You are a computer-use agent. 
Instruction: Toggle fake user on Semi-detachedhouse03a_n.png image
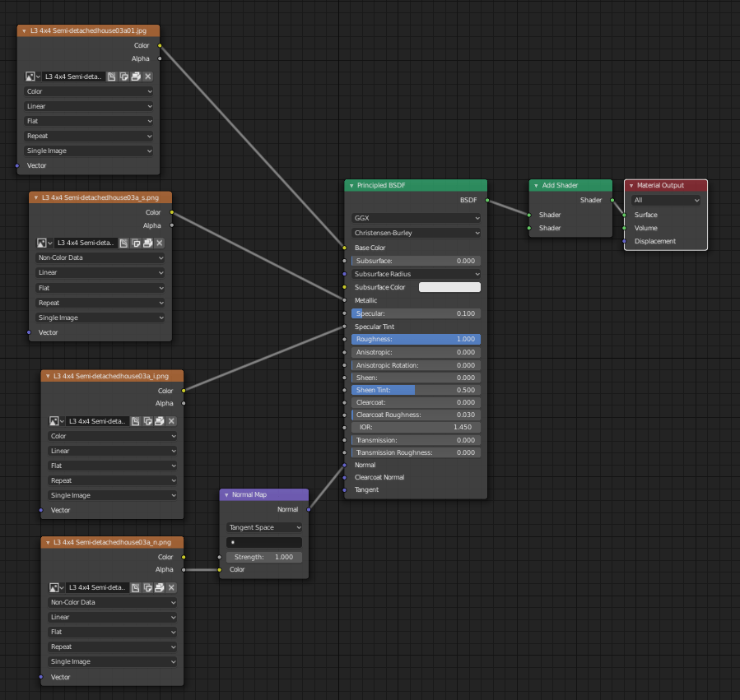tap(136, 587)
